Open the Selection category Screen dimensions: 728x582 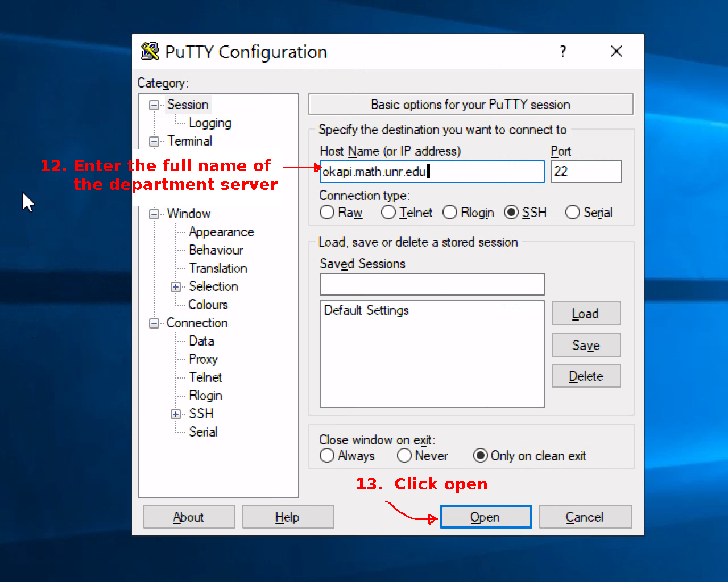213,286
